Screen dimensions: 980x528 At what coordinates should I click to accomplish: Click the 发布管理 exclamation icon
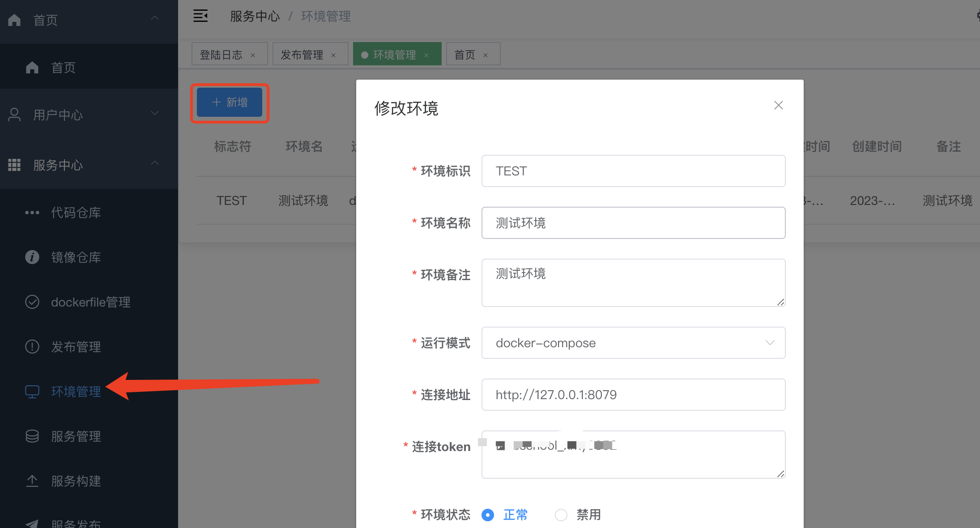tap(32, 347)
